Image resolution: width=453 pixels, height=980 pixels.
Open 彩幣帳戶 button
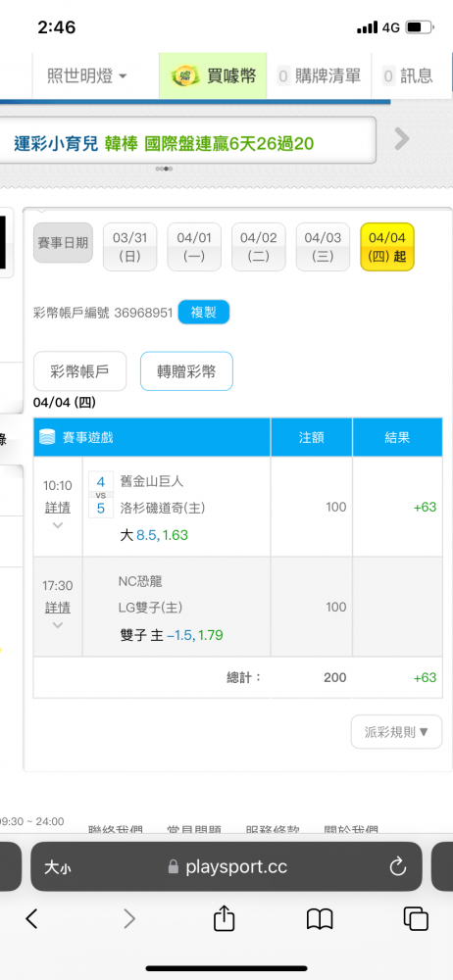[80, 371]
